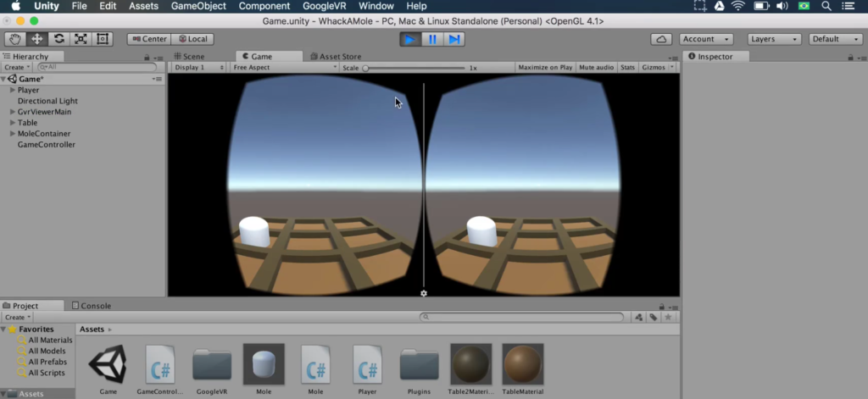
Task: Click the Hierarchy search field
Action: point(97,67)
